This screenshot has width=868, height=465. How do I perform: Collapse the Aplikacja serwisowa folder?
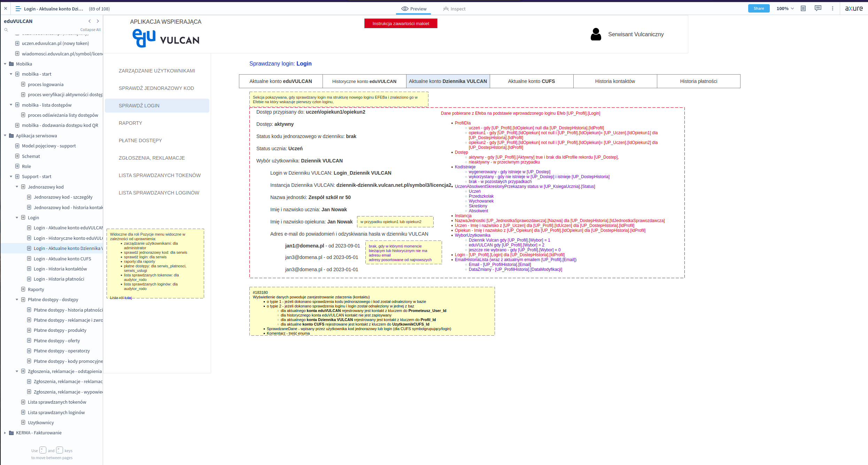[x=5, y=136]
